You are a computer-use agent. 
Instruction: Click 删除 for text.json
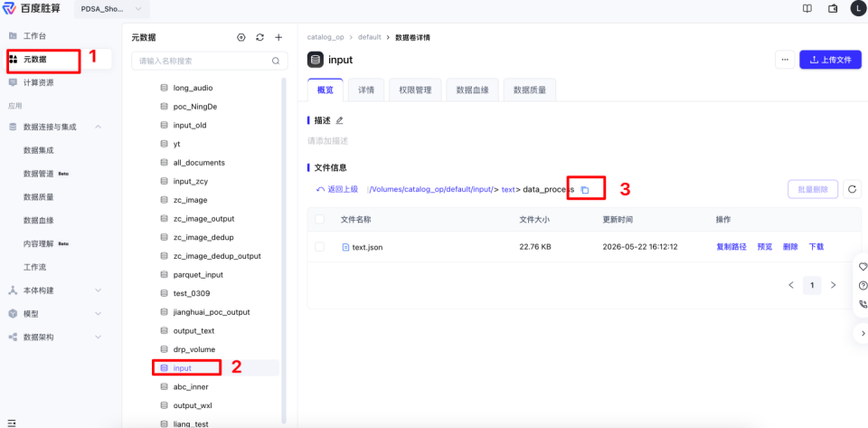click(790, 247)
